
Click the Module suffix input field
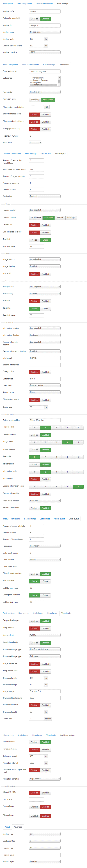coord(45,11)
